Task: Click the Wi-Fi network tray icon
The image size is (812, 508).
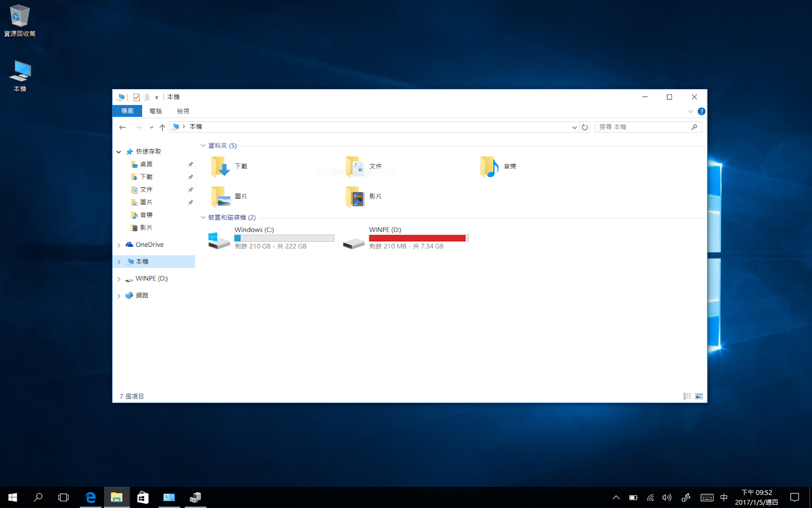Action: (x=650, y=498)
